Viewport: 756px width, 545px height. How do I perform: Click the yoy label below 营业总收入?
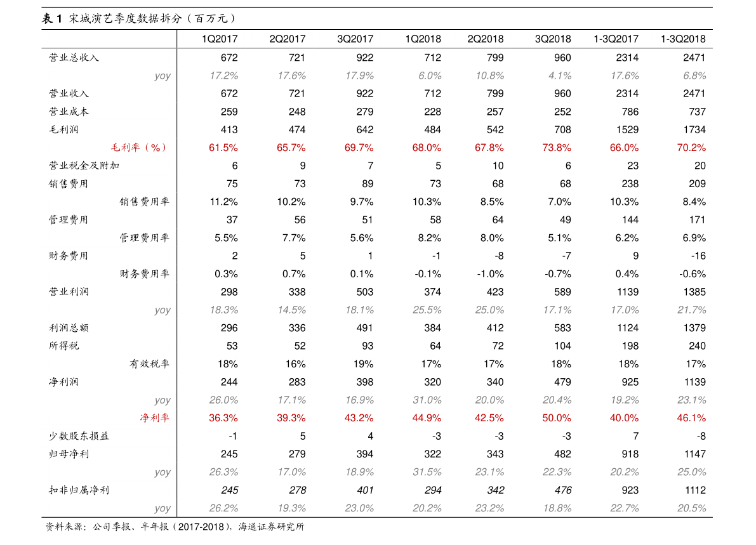[x=162, y=76]
